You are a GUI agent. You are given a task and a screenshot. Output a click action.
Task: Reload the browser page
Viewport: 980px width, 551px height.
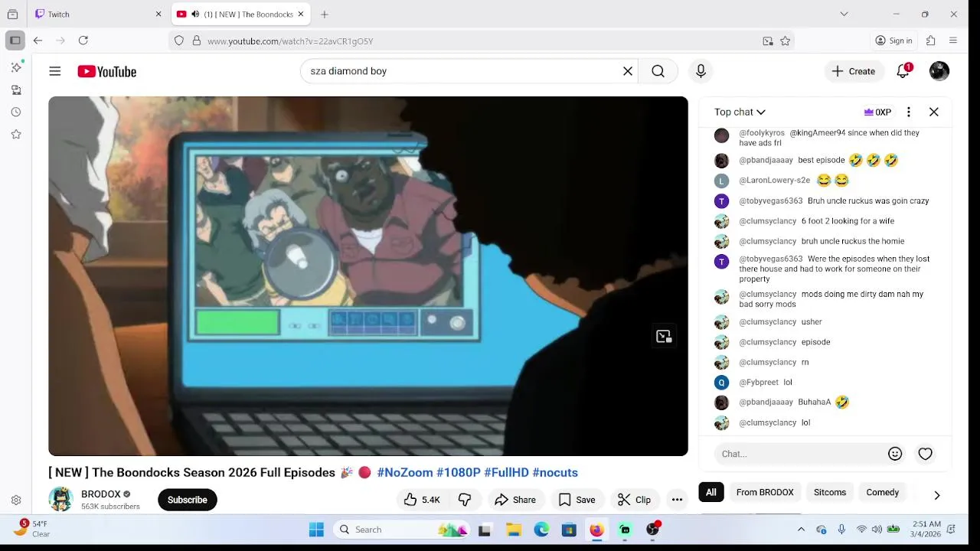pyautogui.click(x=83, y=41)
